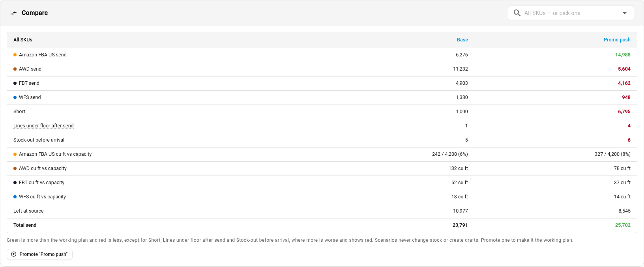The height and width of the screenshot is (267, 644).
Task: Promote the "Promo push" scenario
Action: tap(39, 254)
